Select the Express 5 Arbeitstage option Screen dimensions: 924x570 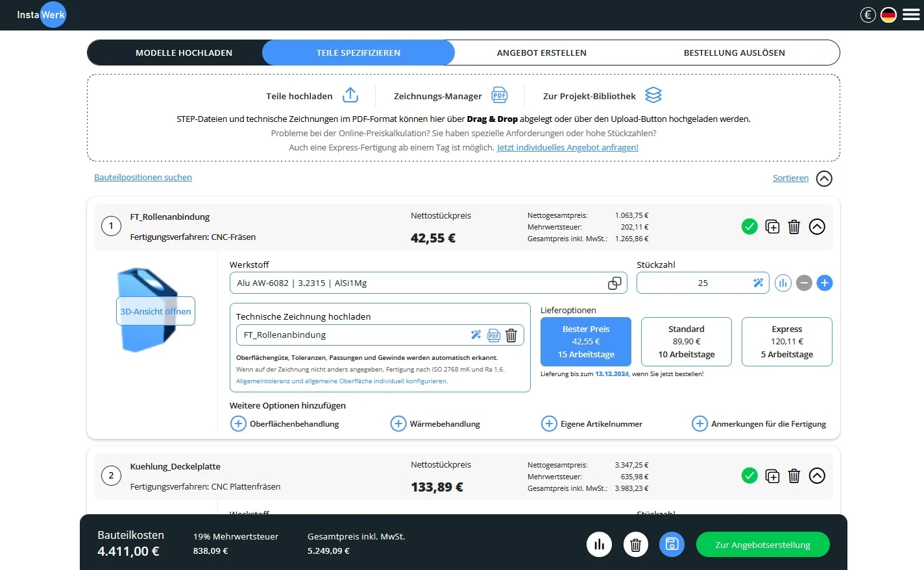tap(786, 342)
